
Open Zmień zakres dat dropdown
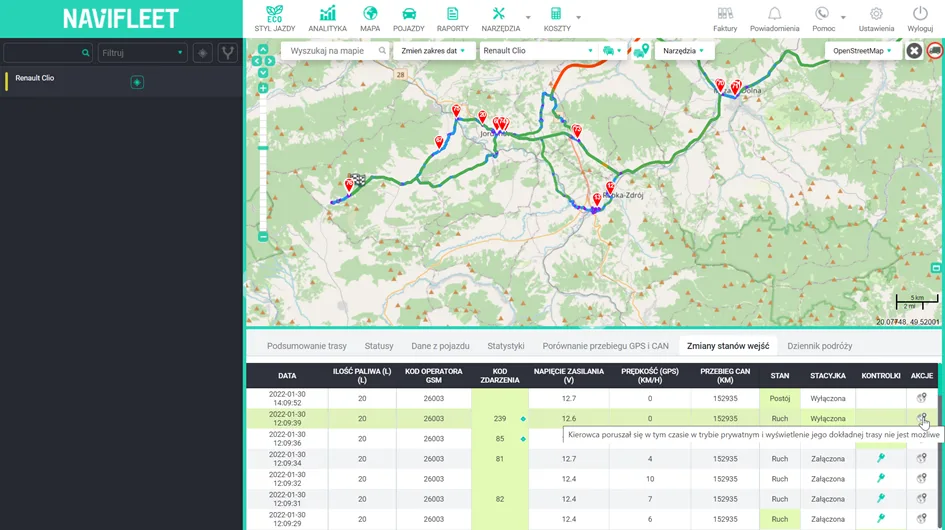433,51
